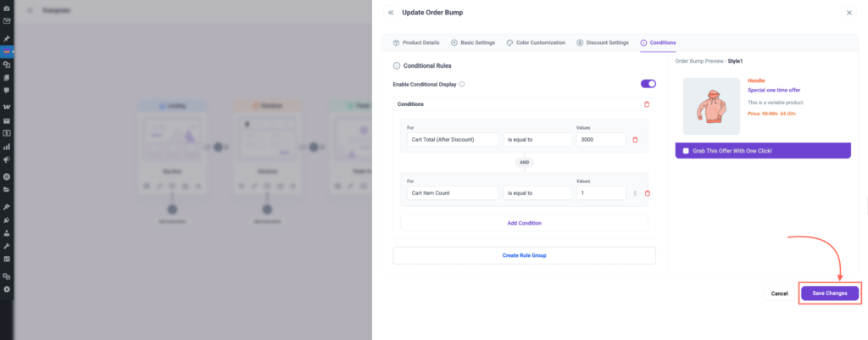Close the Update Order Bump panel

849,13
